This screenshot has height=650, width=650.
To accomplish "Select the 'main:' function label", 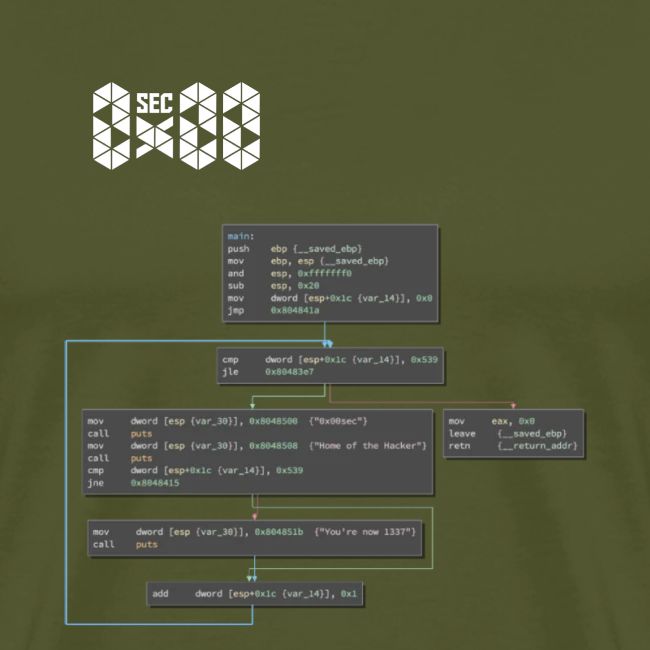I will click(x=240, y=236).
